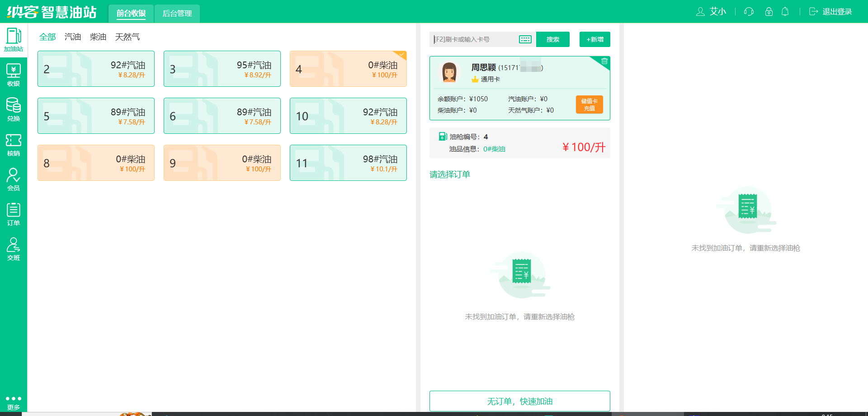Show 更多 options in sidebar
This screenshot has width=868, height=416.
point(14,403)
